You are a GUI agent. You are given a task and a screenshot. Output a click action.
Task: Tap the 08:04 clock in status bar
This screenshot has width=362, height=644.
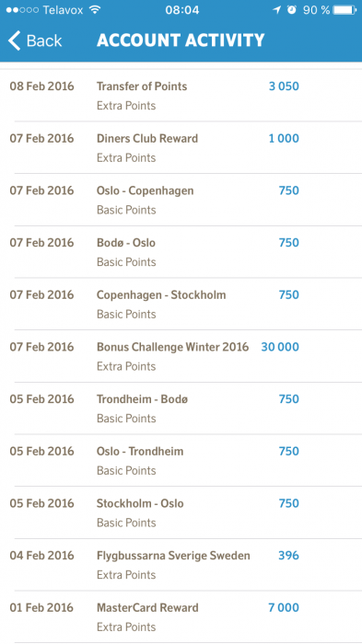tap(182, 10)
